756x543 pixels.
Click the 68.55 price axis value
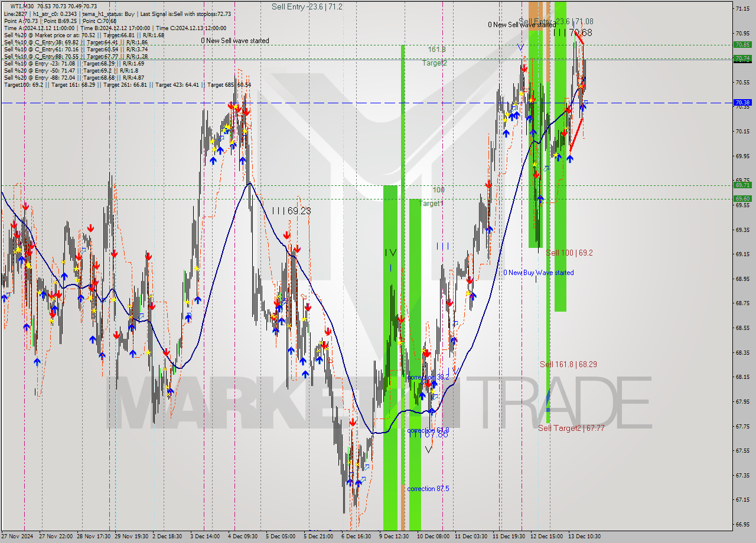pos(742,328)
